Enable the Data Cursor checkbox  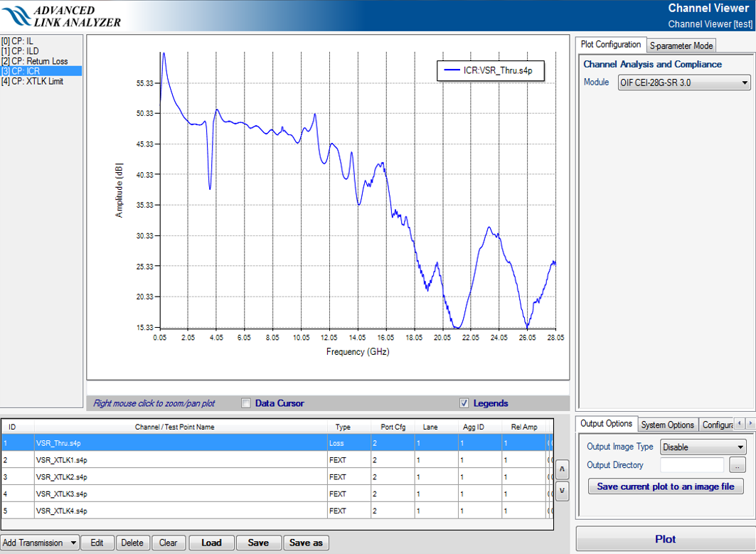[x=246, y=403]
